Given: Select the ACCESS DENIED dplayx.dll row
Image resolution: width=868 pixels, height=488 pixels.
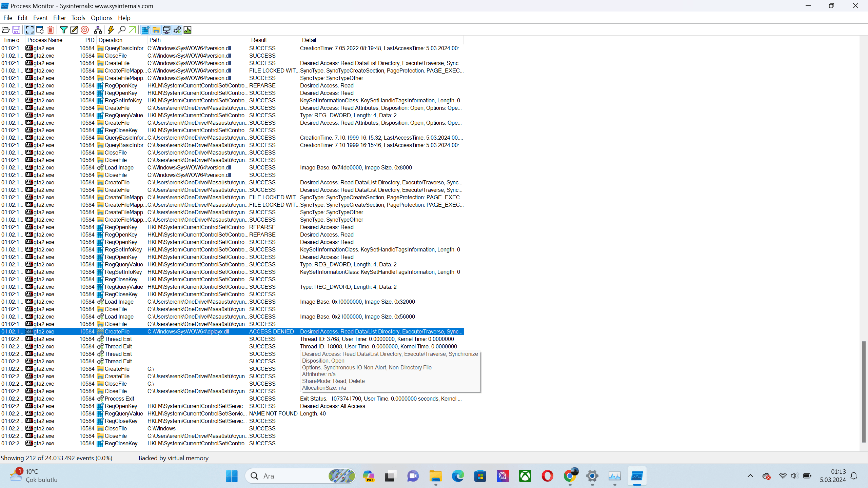Looking at the screenshot, I should (x=203, y=331).
